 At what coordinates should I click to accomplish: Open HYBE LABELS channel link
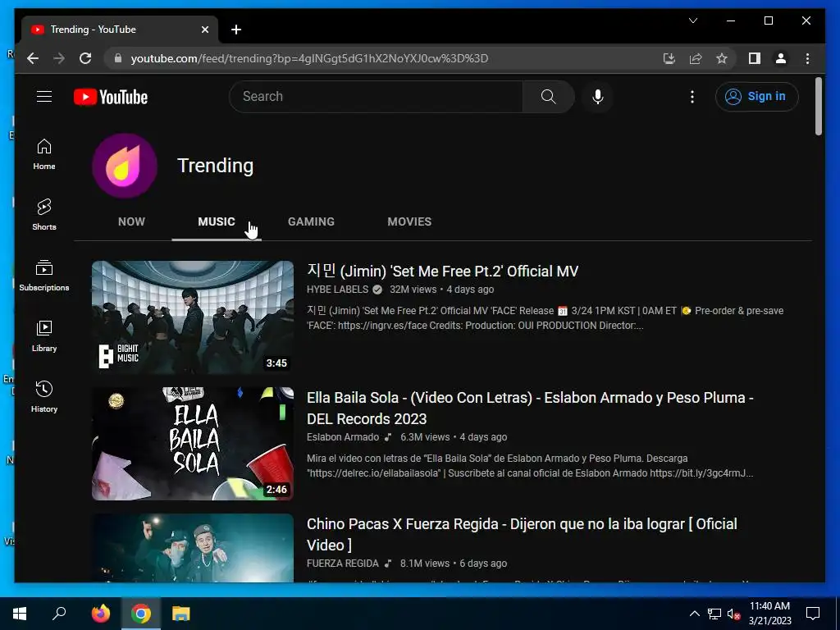[x=337, y=290]
